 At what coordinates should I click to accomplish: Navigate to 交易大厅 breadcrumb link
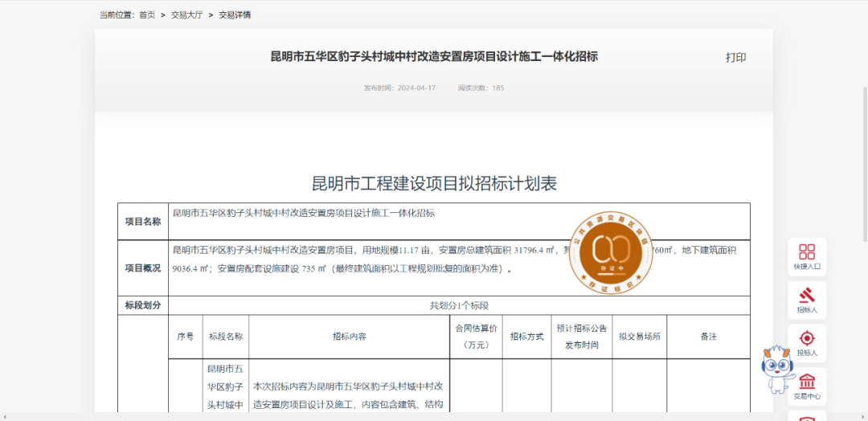pyautogui.click(x=186, y=15)
